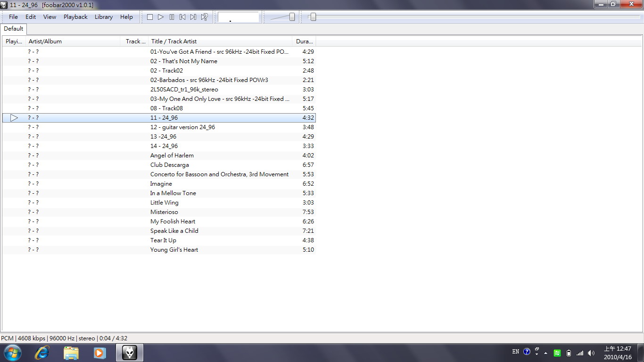Select track Tear It Up
This screenshot has width=644, height=362.
159,240
